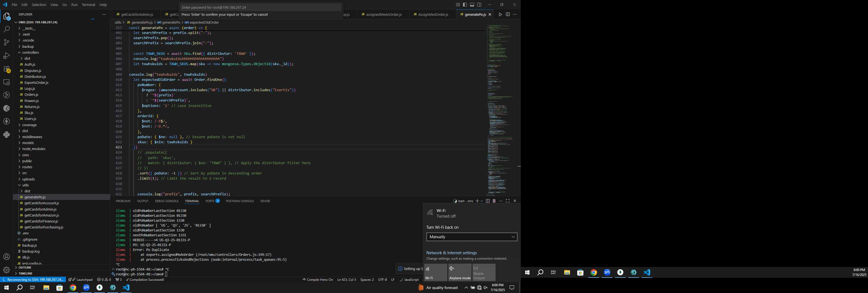Kill the bash terminal with trash icon
Image resolution: width=868 pixels, height=293 pixels.
coord(494,201)
